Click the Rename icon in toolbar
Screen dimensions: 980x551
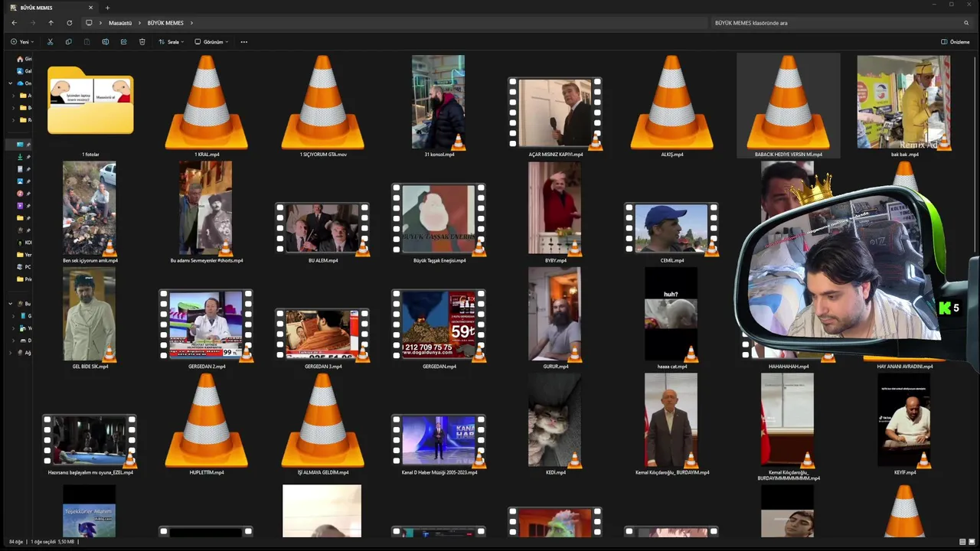tap(105, 42)
